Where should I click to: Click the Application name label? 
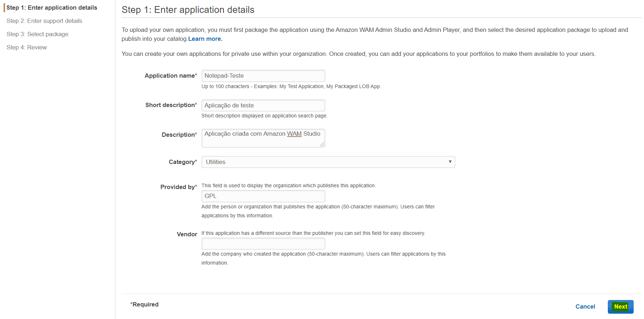click(x=170, y=76)
